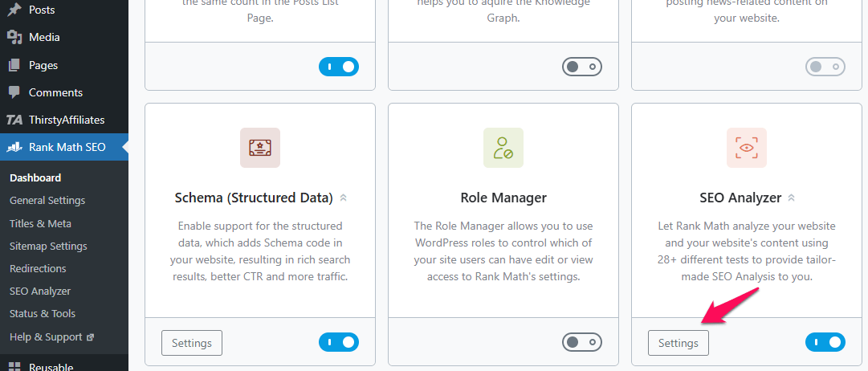Click Settings button in the Schema card
The height and width of the screenshot is (371, 868).
(x=192, y=343)
